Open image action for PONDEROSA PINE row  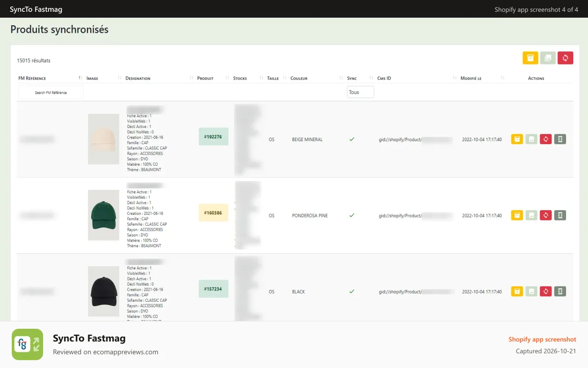tap(532, 215)
